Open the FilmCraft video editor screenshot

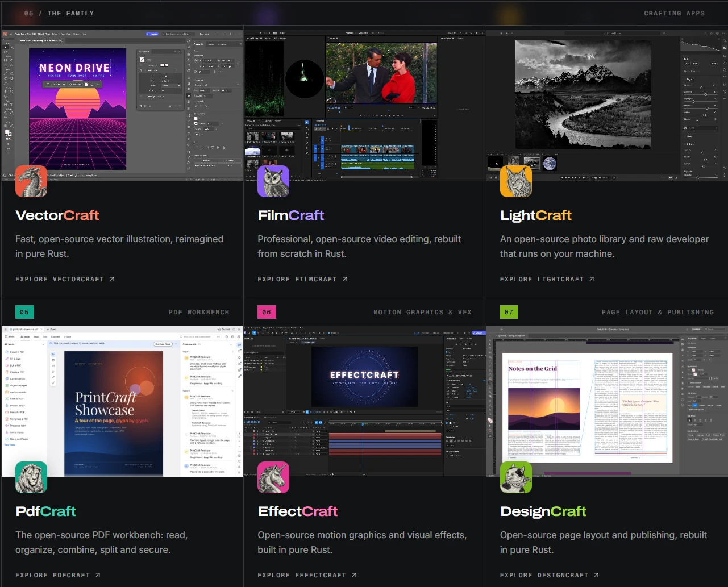[x=365, y=105]
